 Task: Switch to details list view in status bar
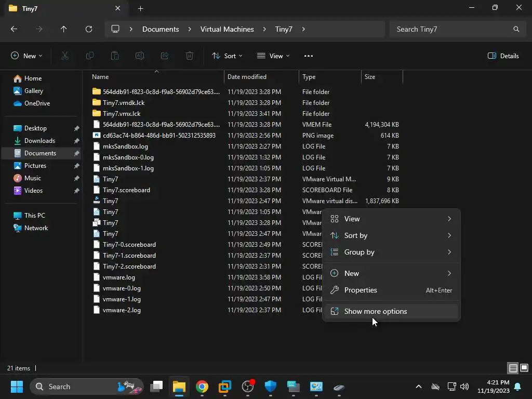[x=513, y=368]
